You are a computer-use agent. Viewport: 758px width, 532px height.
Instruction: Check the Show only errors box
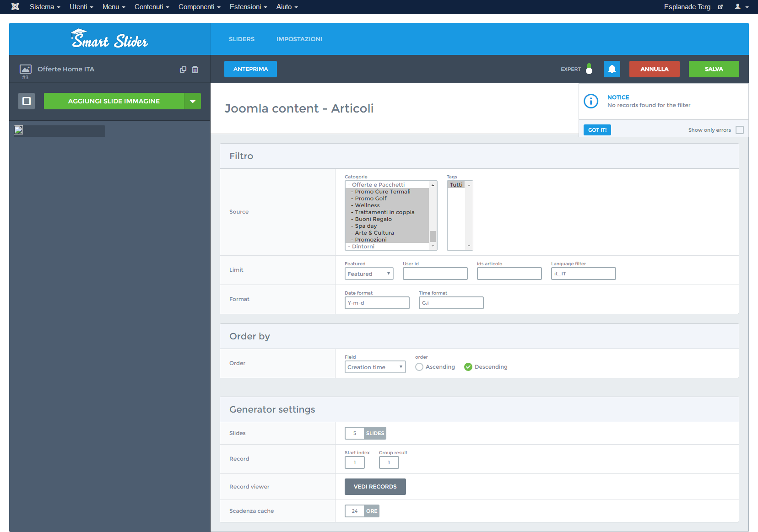(740, 130)
